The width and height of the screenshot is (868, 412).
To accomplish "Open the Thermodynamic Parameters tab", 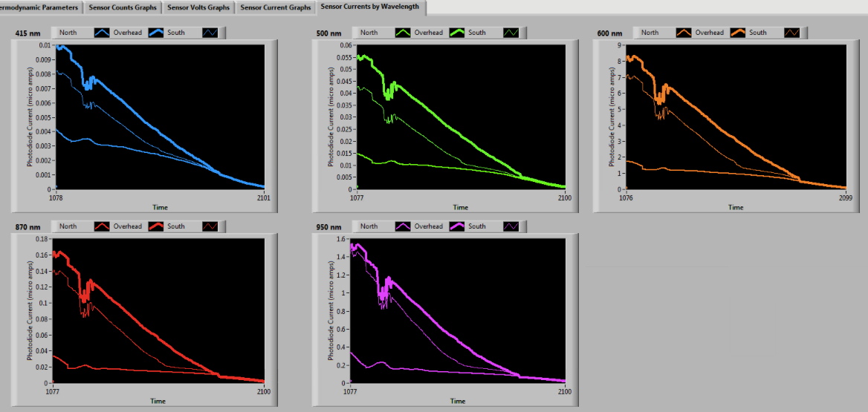I will (39, 7).
